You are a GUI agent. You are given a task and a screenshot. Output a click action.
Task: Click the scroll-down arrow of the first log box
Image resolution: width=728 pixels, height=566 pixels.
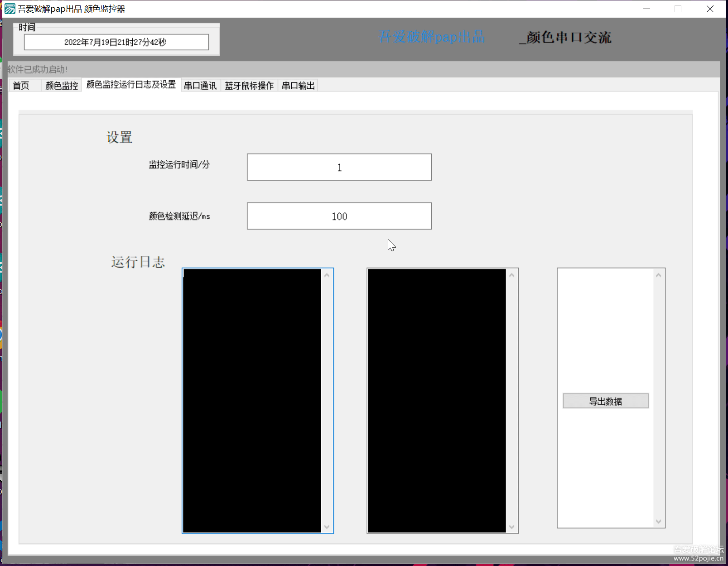327,527
